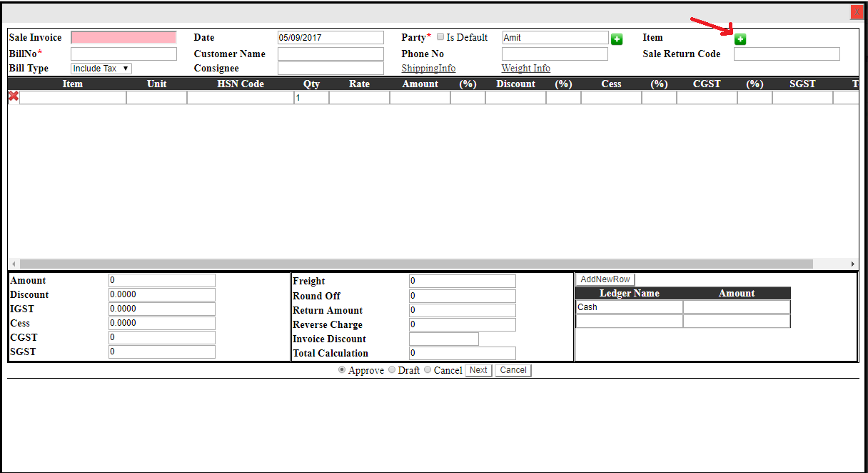This screenshot has width=868, height=473.
Task: Select the Draft radio option
Action: click(392, 370)
